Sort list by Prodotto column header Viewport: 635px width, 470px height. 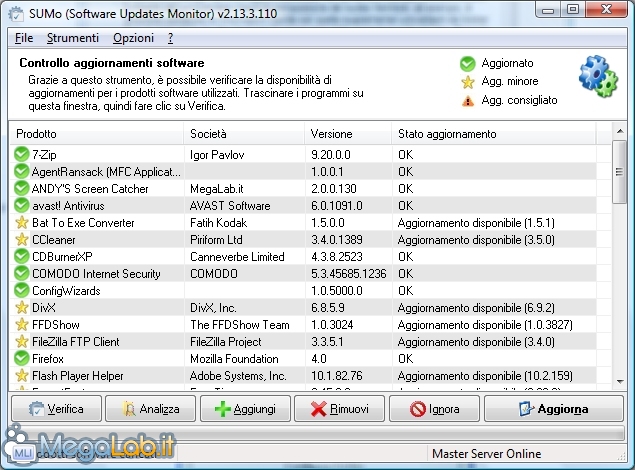coord(97,134)
